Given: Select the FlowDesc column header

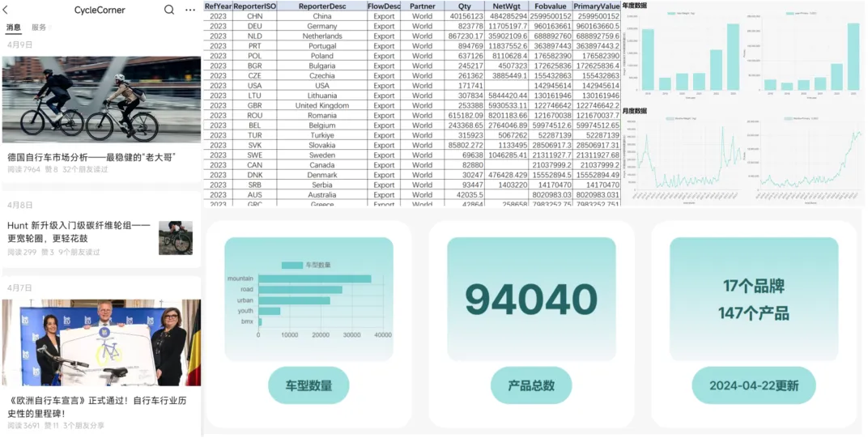Looking at the screenshot, I should (384, 6).
